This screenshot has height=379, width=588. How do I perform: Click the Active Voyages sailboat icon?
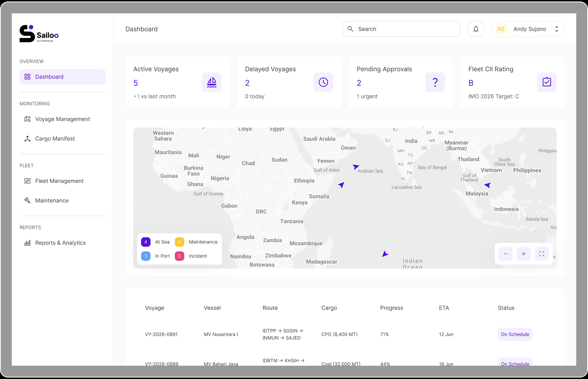pyautogui.click(x=211, y=82)
